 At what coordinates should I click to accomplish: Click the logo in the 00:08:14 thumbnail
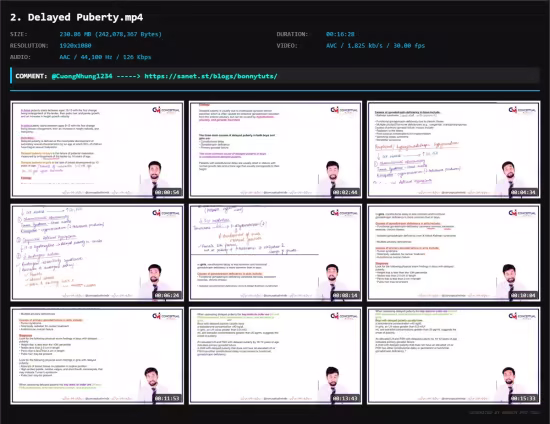point(344,213)
